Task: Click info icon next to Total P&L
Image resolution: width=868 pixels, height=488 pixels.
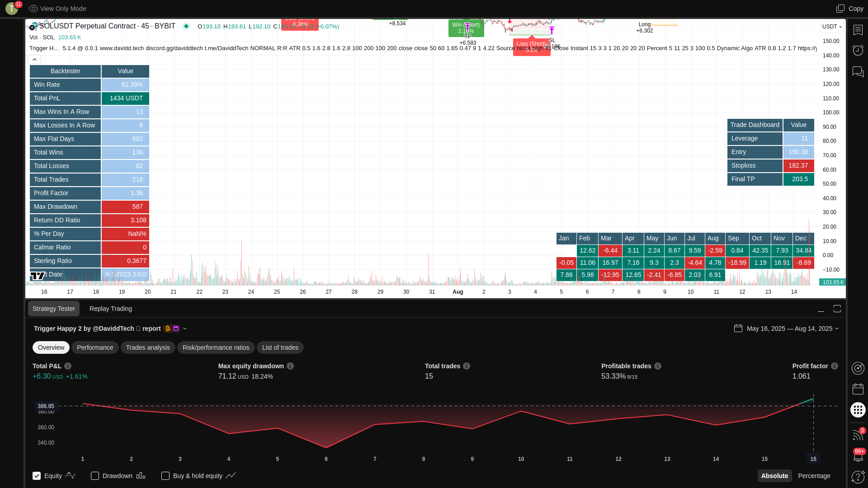Action: [68, 366]
